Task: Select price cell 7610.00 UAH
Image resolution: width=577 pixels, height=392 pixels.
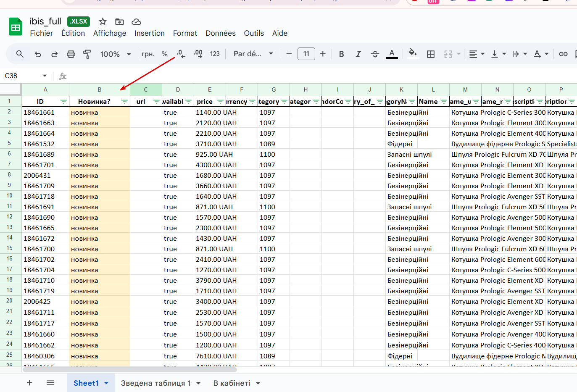Action: (210, 356)
